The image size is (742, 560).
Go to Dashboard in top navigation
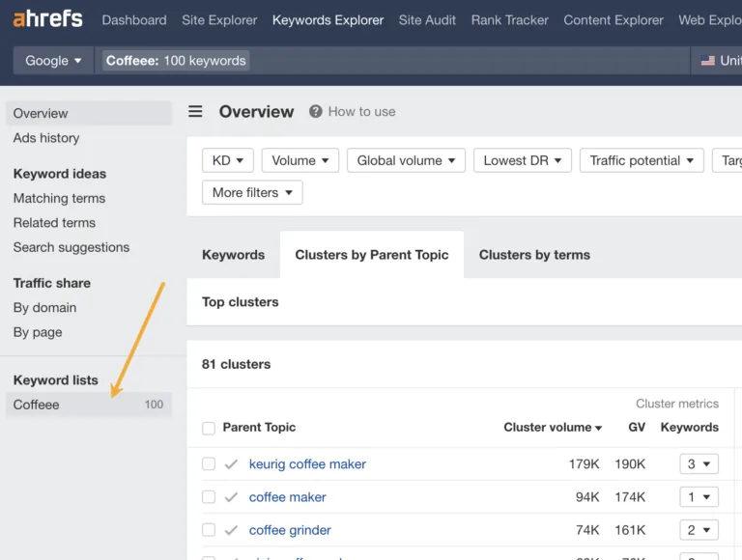tap(134, 20)
